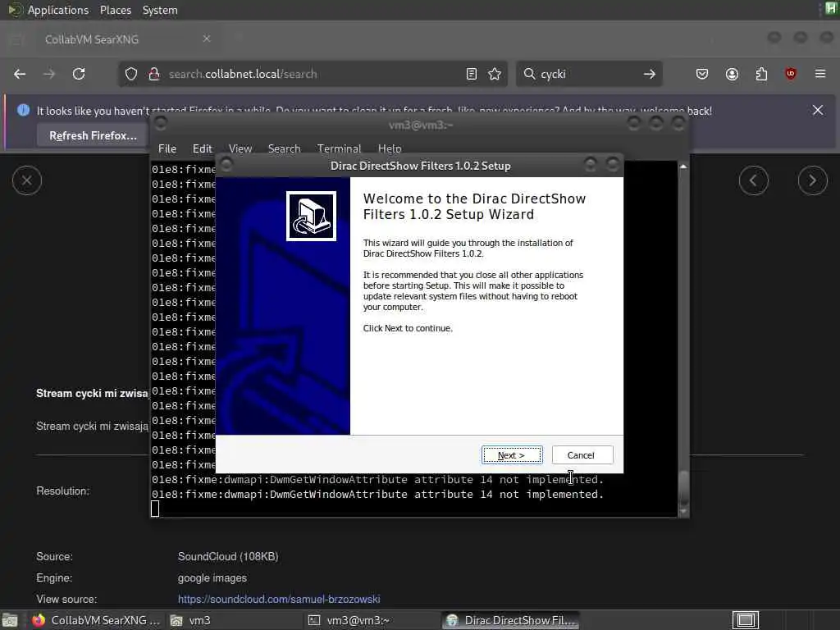The image size is (840, 630).
Task: Click the workspace switcher in bottom panel
Action: 746,620
